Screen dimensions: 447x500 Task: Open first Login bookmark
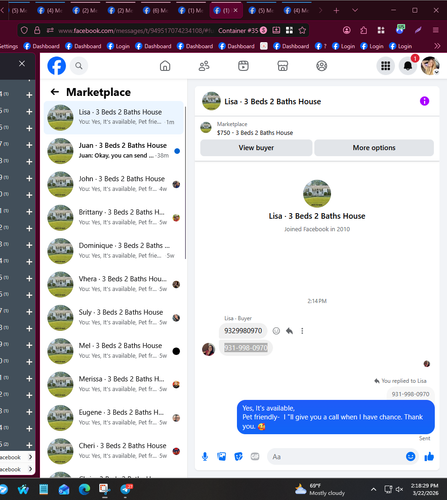pos(118,46)
